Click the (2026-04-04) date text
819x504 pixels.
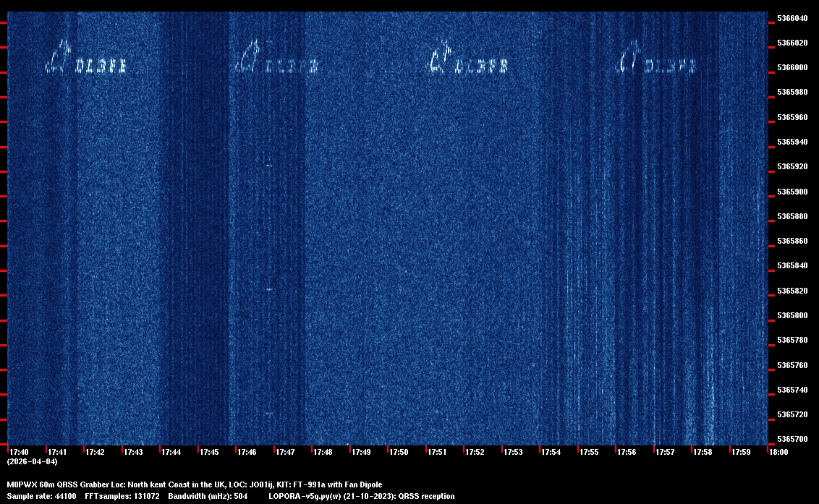pos(33,461)
